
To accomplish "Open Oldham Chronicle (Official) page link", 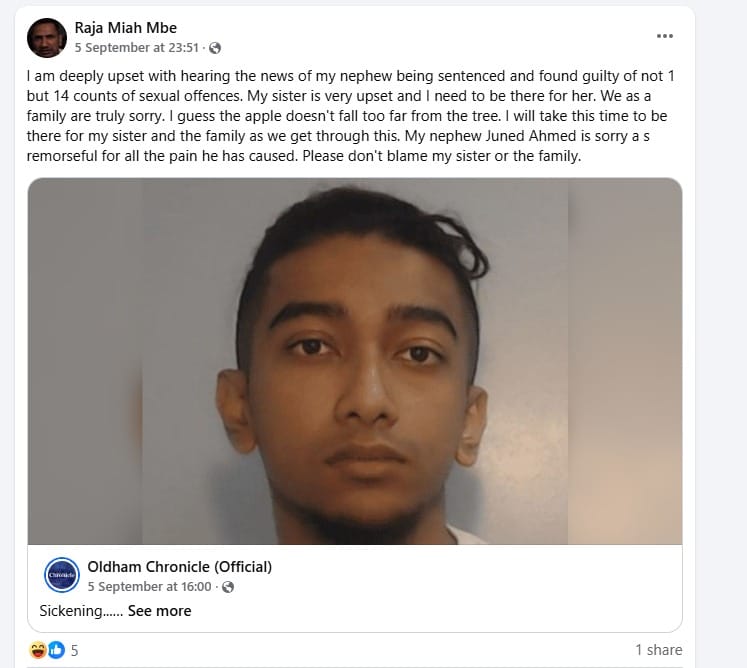I will coord(180,567).
